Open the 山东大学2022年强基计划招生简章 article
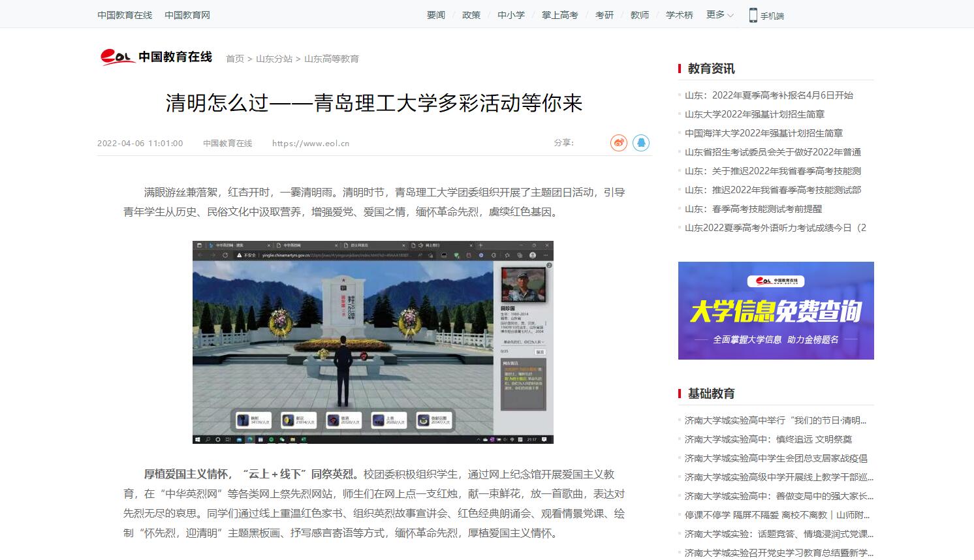This screenshot has width=974, height=560. (x=754, y=114)
